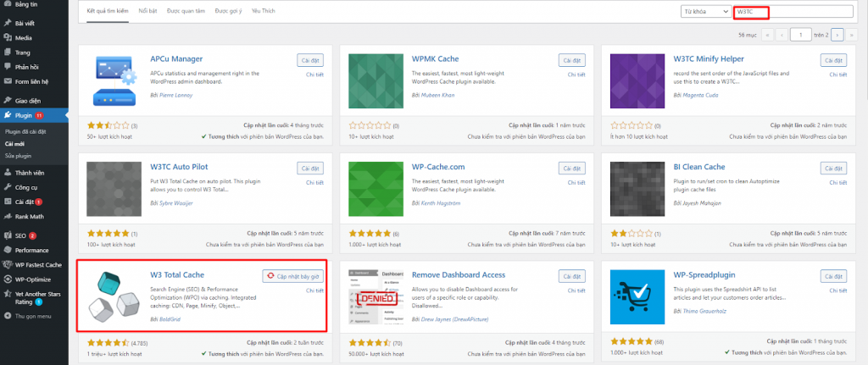Install the W3TC Minify Helper plugin
Screen dimensions: 868x365
click(x=834, y=60)
